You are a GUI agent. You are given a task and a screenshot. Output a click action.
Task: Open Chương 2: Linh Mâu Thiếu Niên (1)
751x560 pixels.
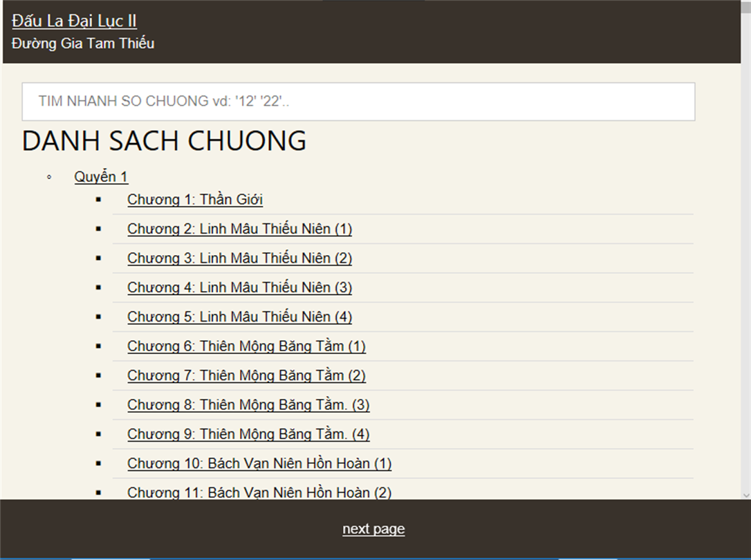pos(239,229)
